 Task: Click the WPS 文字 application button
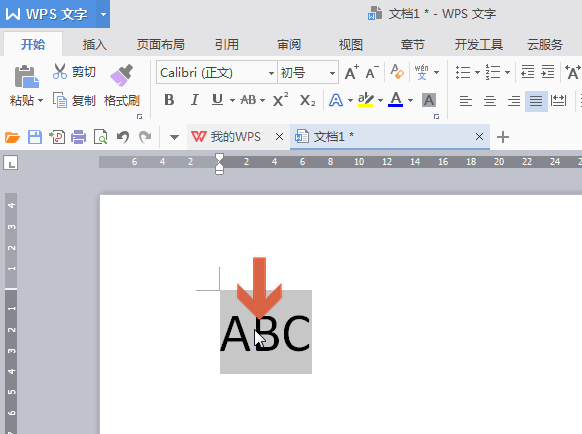click(x=48, y=14)
